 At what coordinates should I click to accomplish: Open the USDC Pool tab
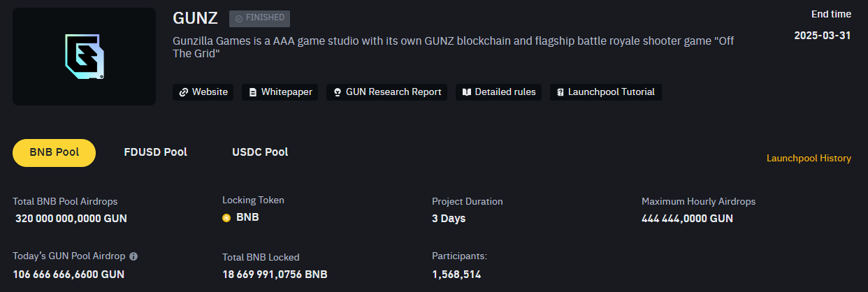point(260,152)
